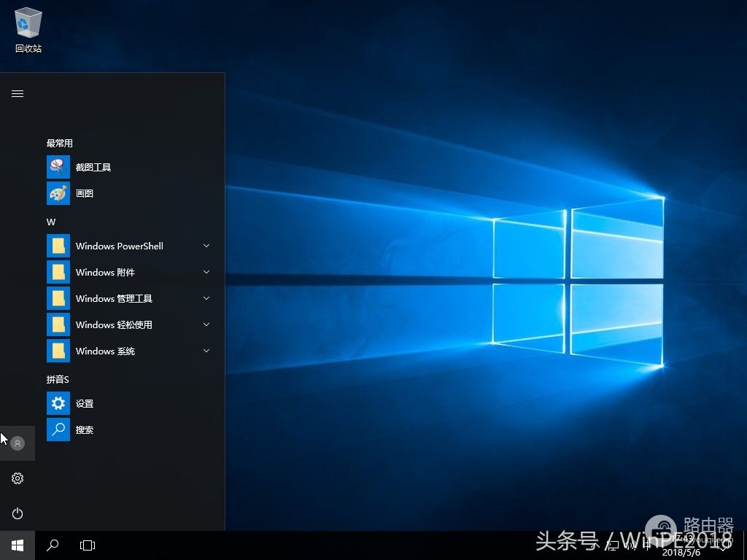Open Task View on the taskbar

pyautogui.click(x=88, y=545)
